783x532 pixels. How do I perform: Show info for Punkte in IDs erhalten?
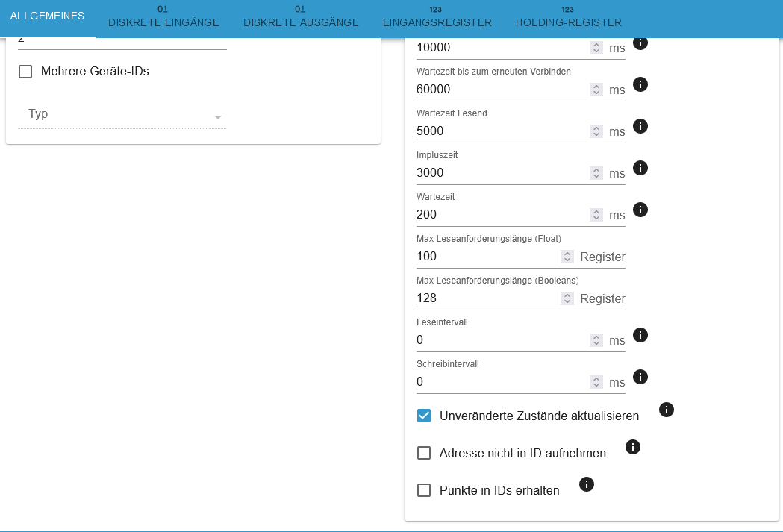click(x=587, y=484)
